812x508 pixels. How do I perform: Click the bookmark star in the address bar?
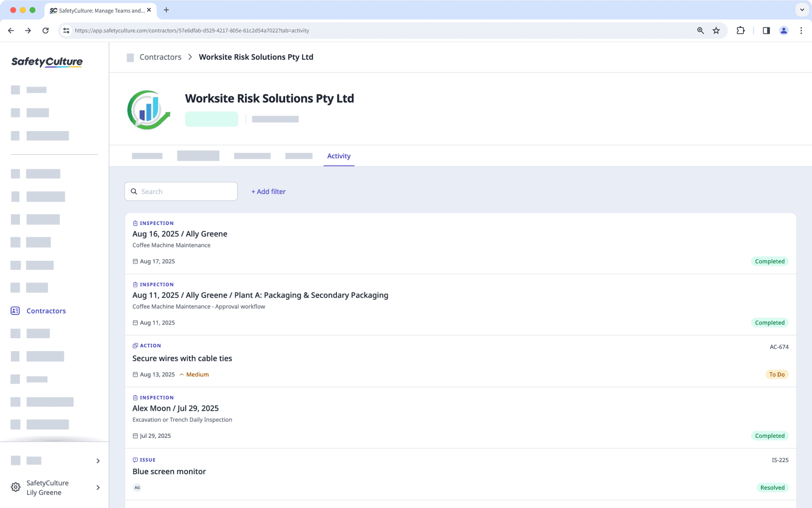716,30
